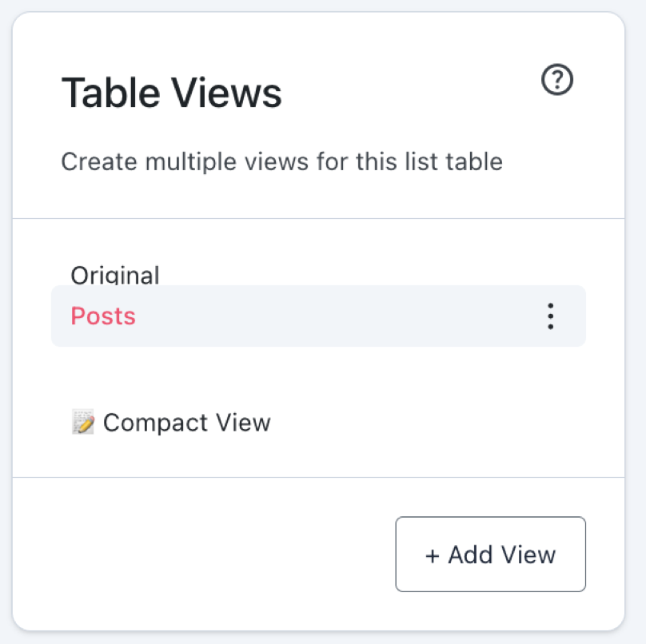Click the Table Views heading
646x644 pixels.
tap(171, 93)
